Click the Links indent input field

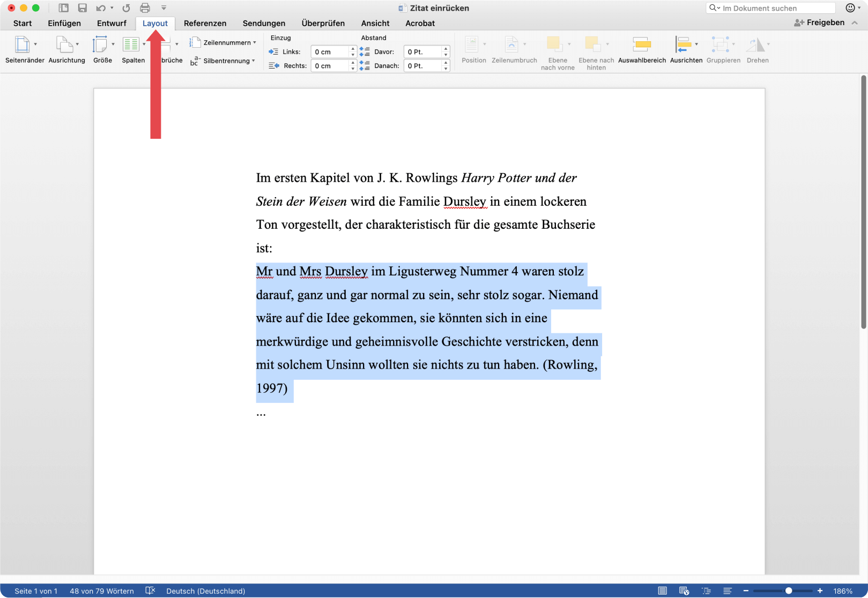point(330,52)
